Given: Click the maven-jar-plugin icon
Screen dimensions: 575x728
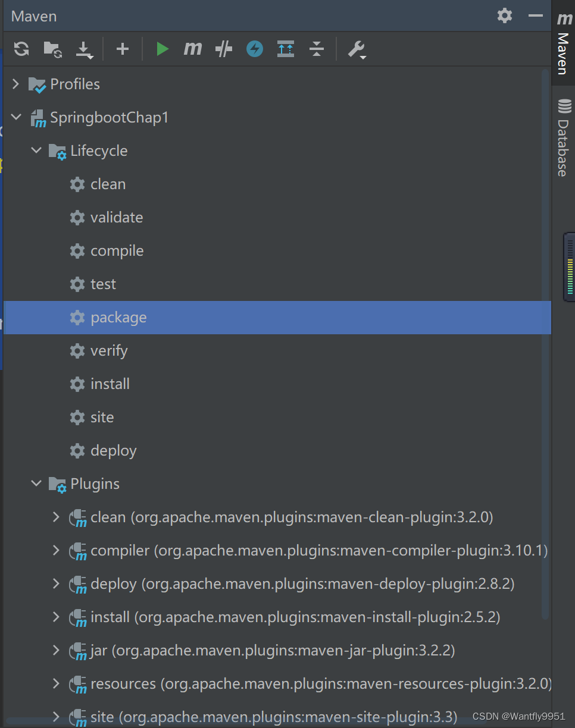Looking at the screenshot, I should 78,651.
